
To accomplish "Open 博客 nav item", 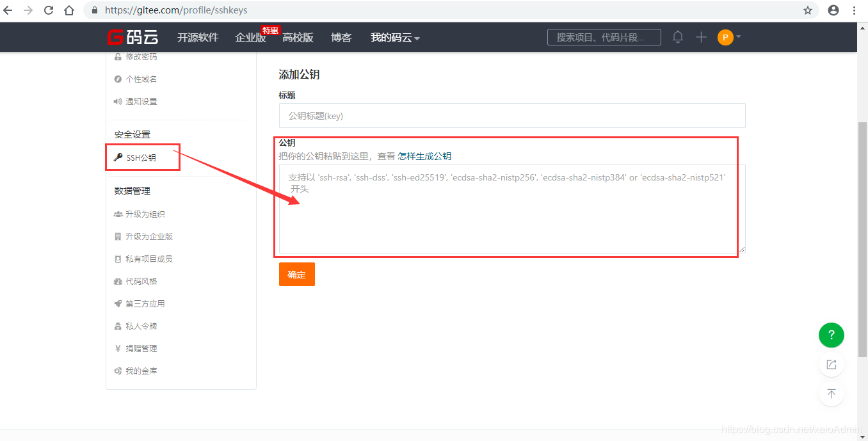I will [x=341, y=38].
